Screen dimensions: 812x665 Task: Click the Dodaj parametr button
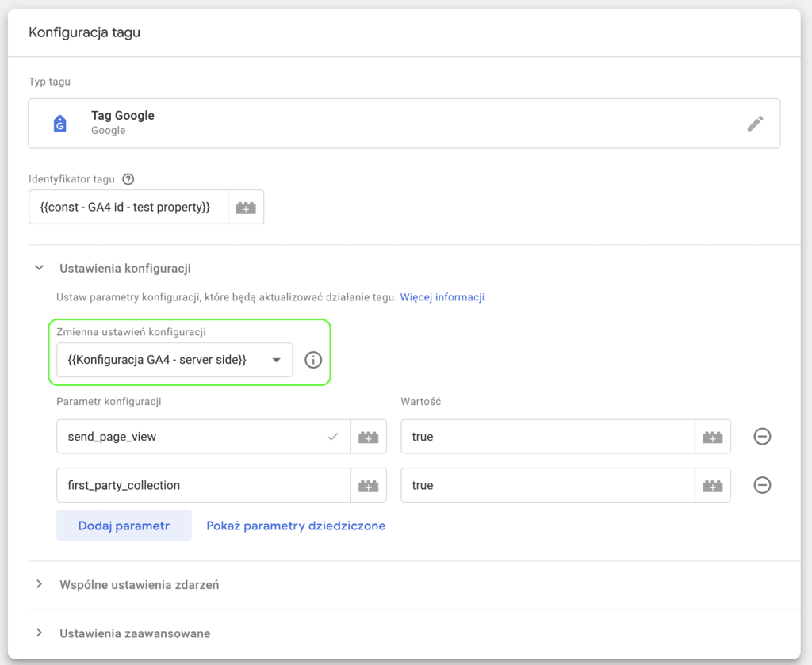click(x=124, y=526)
